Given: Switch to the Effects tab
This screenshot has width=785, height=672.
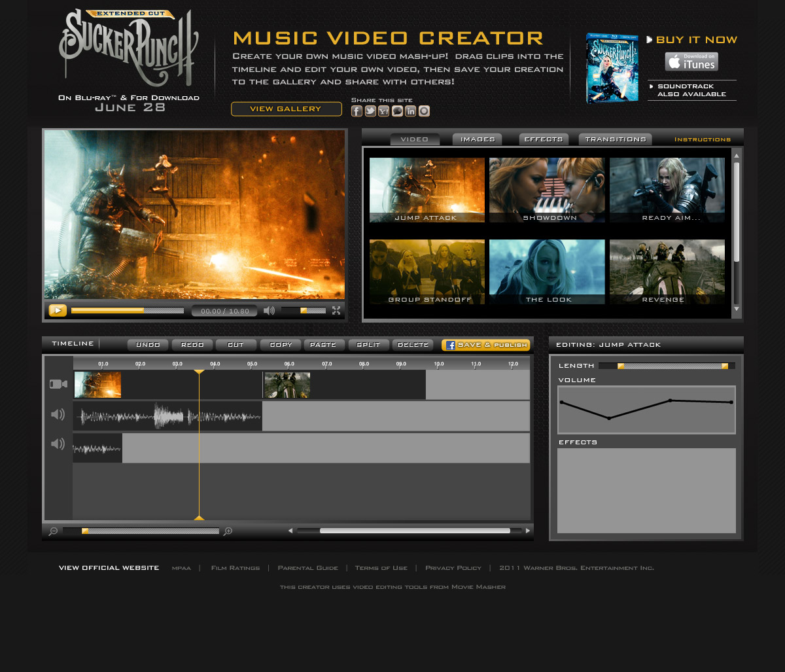Looking at the screenshot, I should pyautogui.click(x=544, y=139).
